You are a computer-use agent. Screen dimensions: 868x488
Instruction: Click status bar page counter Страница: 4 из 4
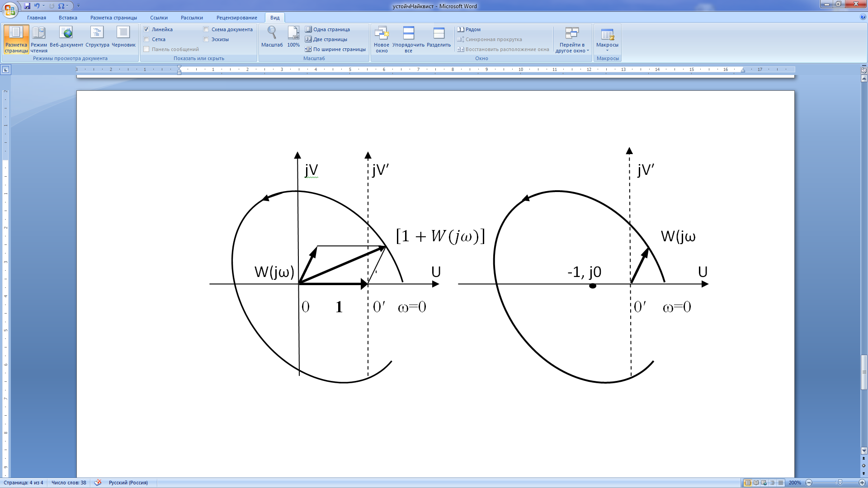24,483
